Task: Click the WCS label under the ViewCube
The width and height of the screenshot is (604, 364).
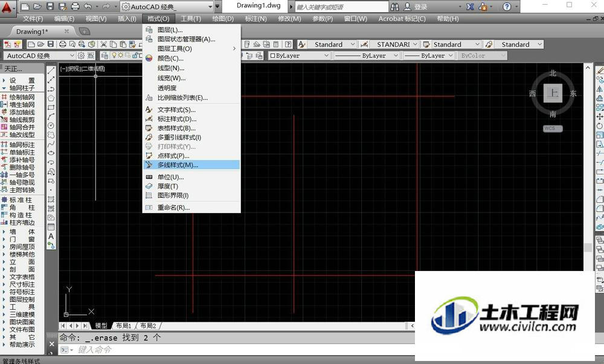Action: tap(553, 128)
